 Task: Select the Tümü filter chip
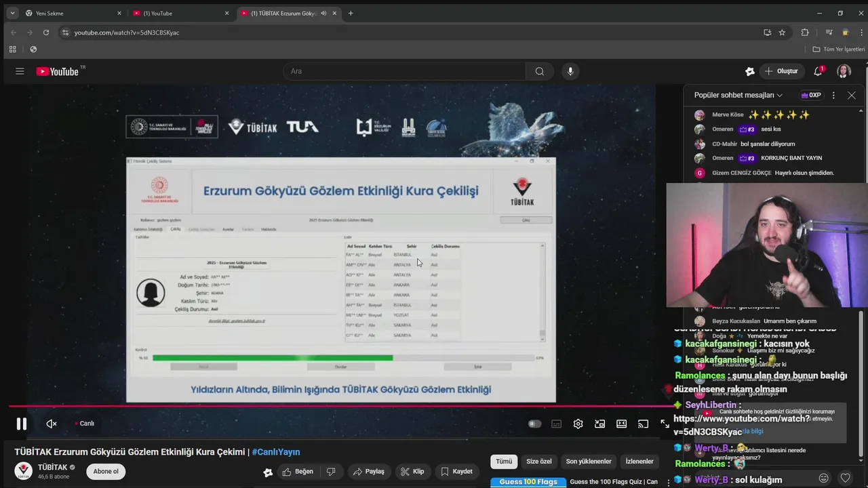click(504, 462)
